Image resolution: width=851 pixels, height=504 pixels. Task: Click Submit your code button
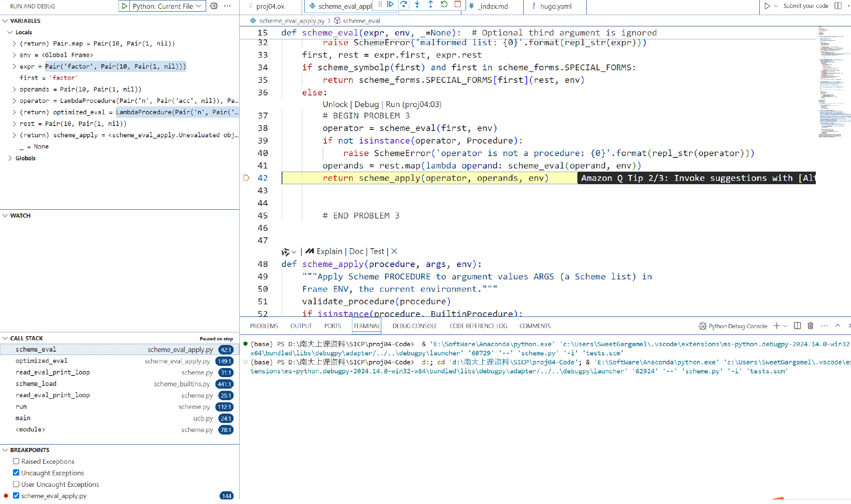click(x=805, y=6)
